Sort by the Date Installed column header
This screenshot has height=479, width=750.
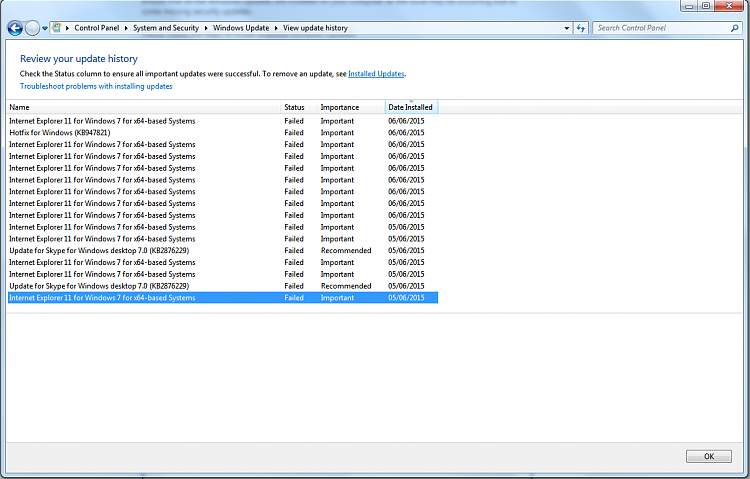pyautogui.click(x=411, y=107)
